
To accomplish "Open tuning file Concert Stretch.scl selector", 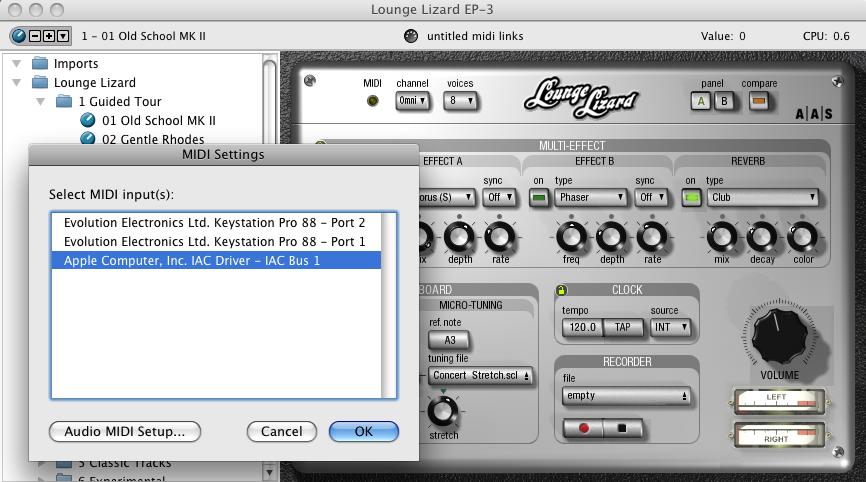I will 480,375.
